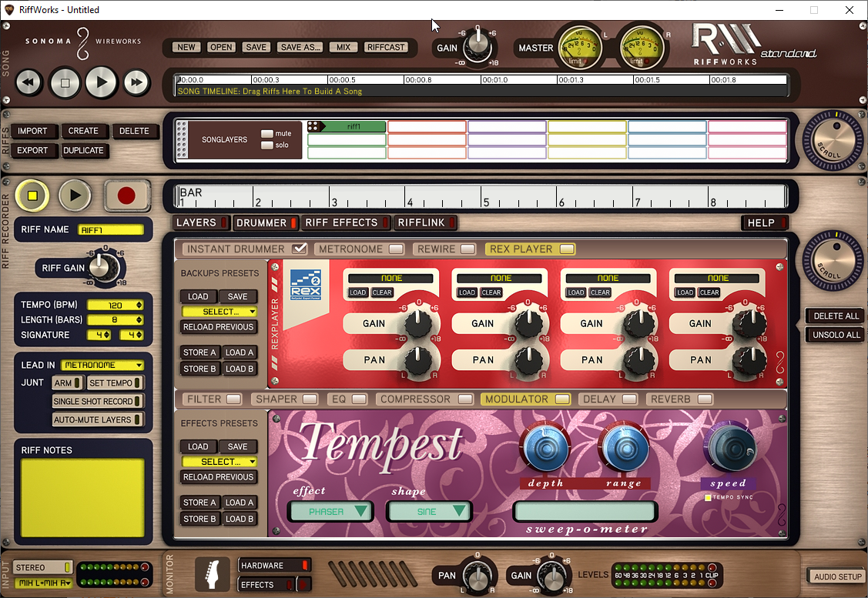Click the DELETE ALL button
The height and width of the screenshot is (598, 868).
[836, 316]
